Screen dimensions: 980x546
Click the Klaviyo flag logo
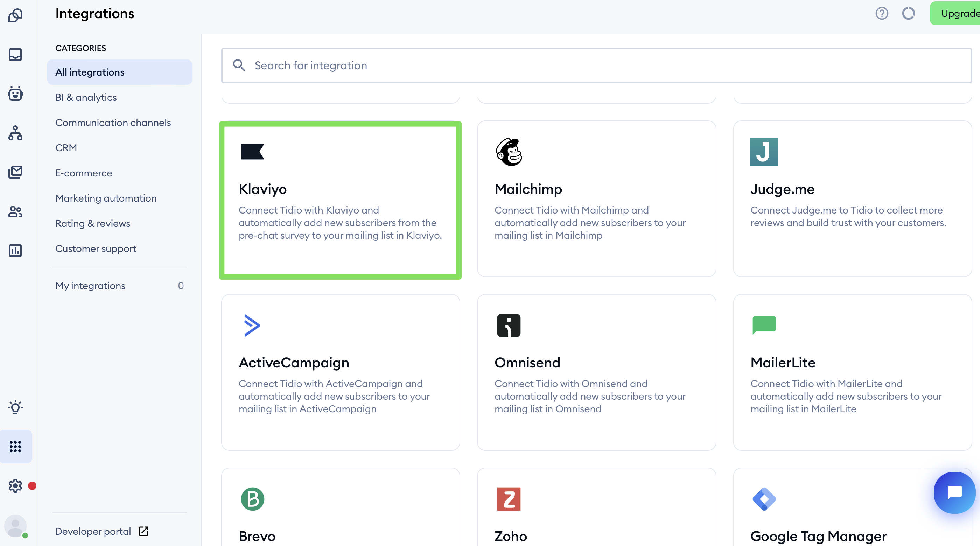click(252, 152)
